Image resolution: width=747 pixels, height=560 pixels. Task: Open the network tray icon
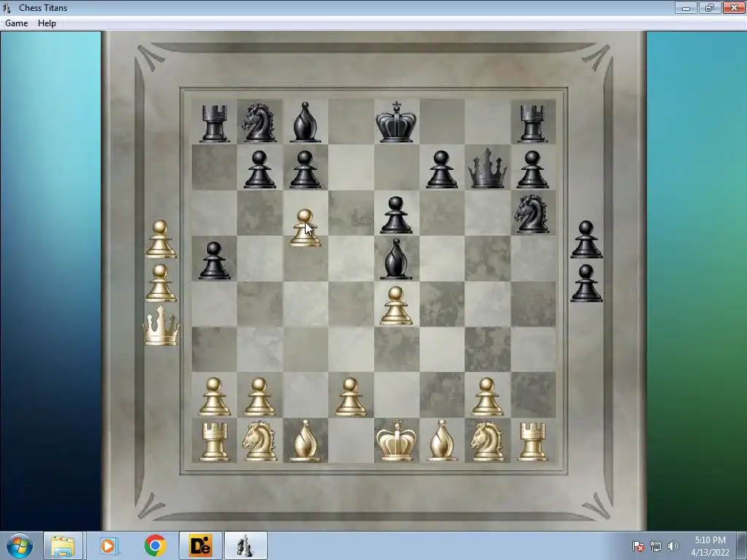pyautogui.click(x=656, y=546)
